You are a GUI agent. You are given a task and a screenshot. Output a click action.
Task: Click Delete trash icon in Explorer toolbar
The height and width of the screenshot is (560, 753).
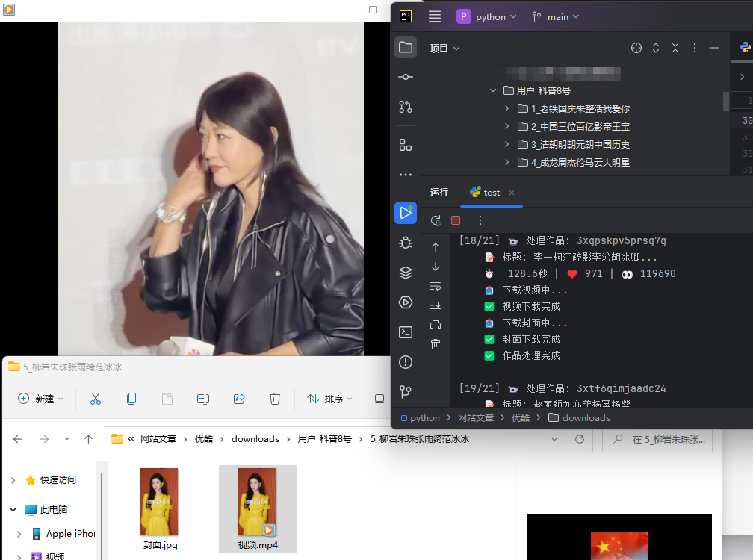pos(275,399)
